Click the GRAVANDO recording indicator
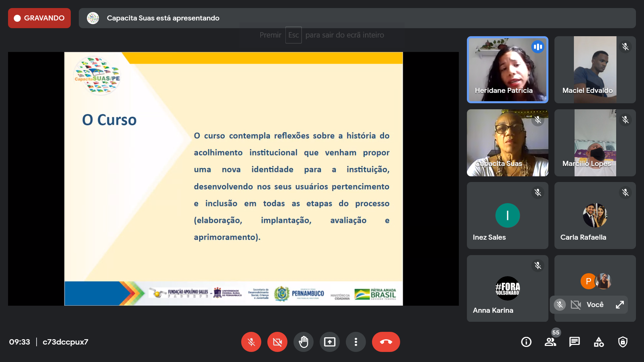Image resolution: width=644 pixels, height=362 pixels. 40,18
